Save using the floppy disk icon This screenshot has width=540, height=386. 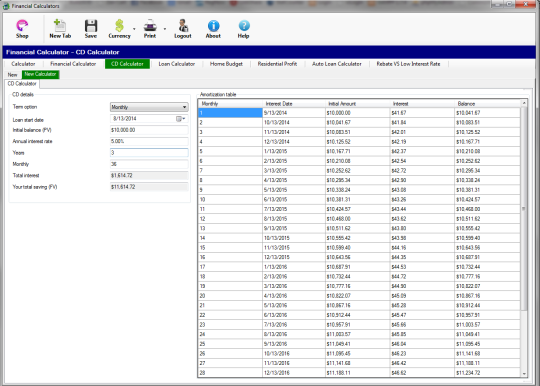[x=91, y=28]
